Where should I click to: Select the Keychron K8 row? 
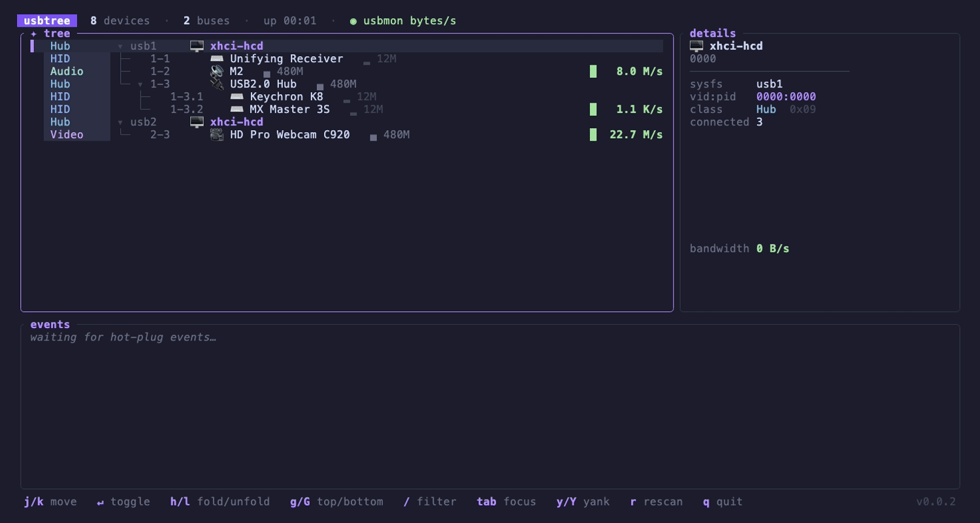pyautogui.click(x=353, y=97)
